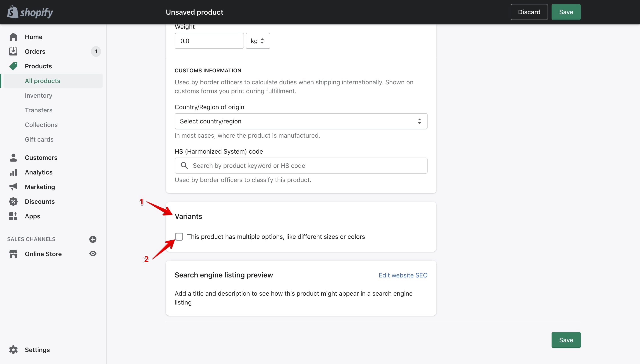This screenshot has height=364, width=640.
Task: Open Home in the sidebar
Action: pyautogui.click(x=34, y=37)
